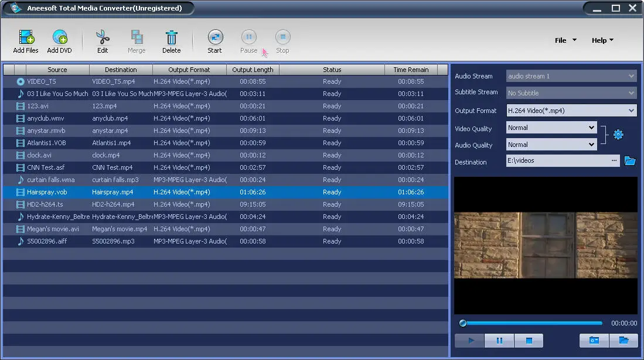Click the film icon beside anyclub.wmv
Image resolution: width=644 pixels, height=360 pixels.
pos(20,118)
